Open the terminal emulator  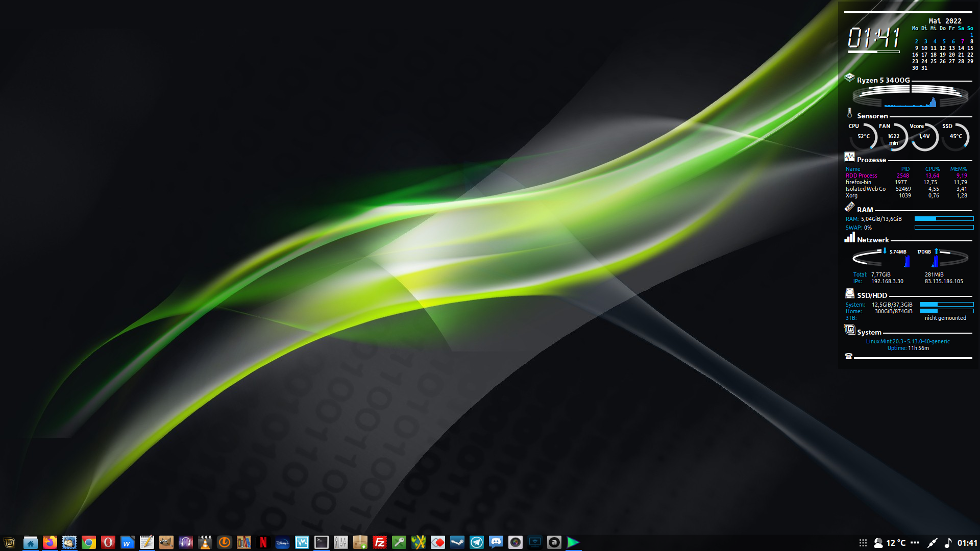[x=322, y=542]
